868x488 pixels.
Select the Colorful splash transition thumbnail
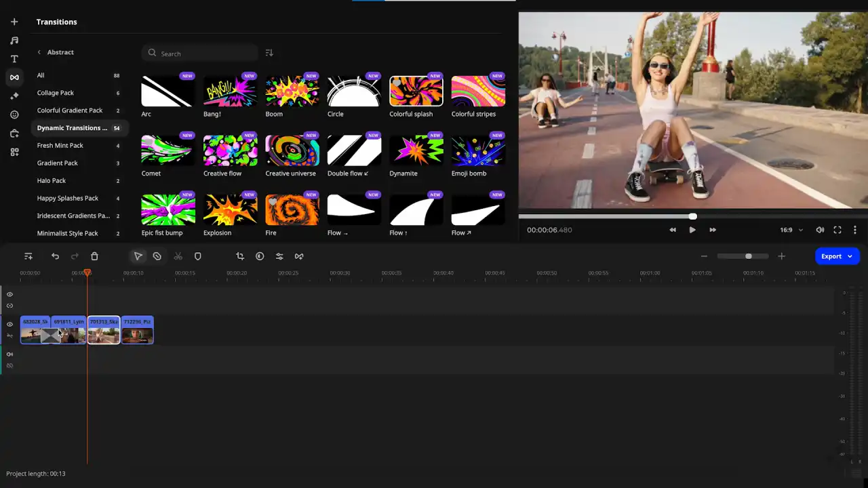click(x=416, y=91)
